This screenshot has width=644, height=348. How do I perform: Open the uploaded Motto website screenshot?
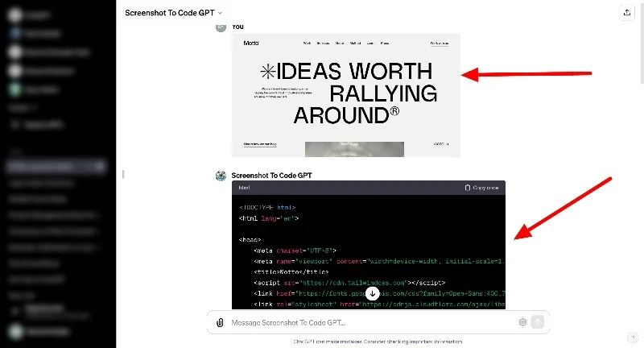[345, 94]
